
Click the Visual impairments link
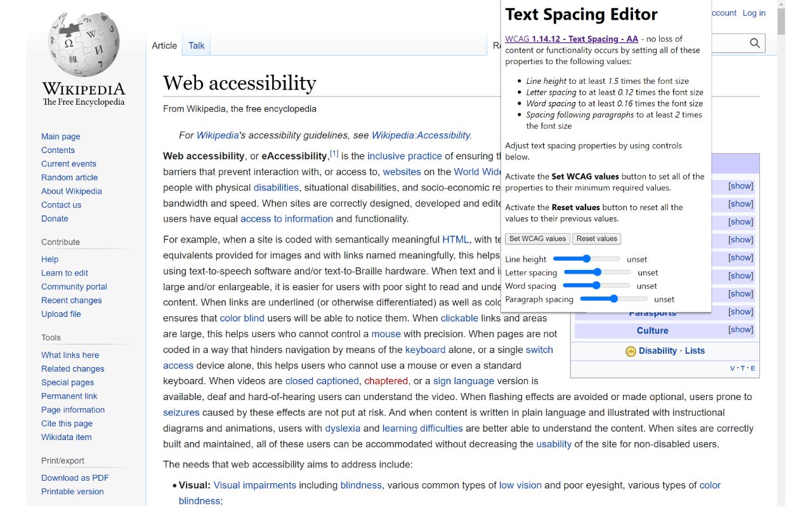255,485
